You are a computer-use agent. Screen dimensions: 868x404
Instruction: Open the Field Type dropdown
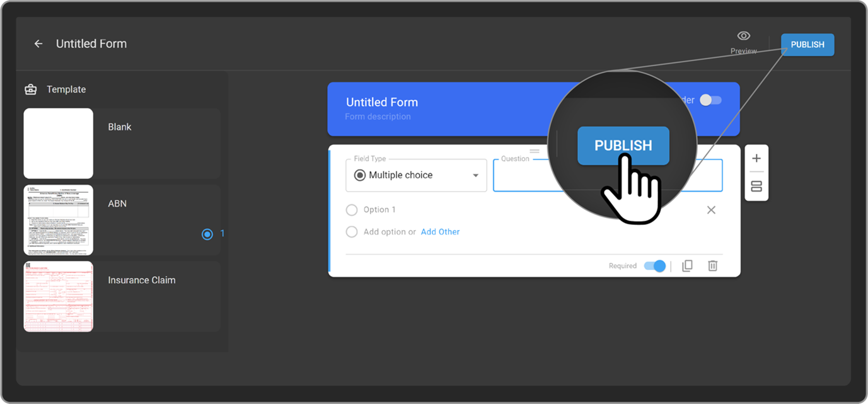tap(416, 175)
